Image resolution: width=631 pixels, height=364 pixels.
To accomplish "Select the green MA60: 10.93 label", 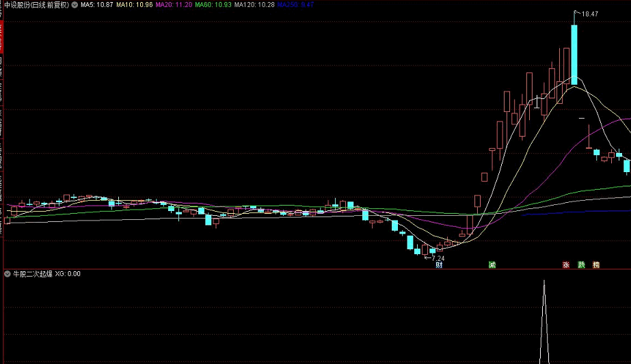I will [213, 5].
